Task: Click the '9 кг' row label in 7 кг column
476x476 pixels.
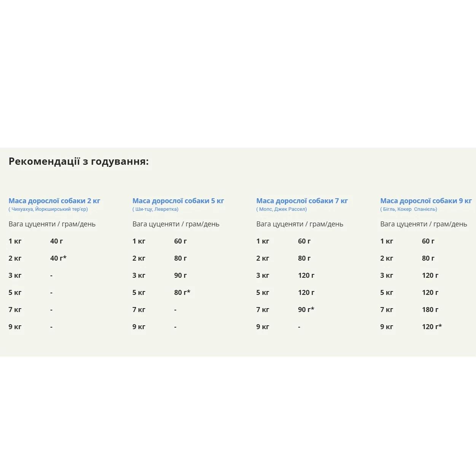Action: (263, 327)
